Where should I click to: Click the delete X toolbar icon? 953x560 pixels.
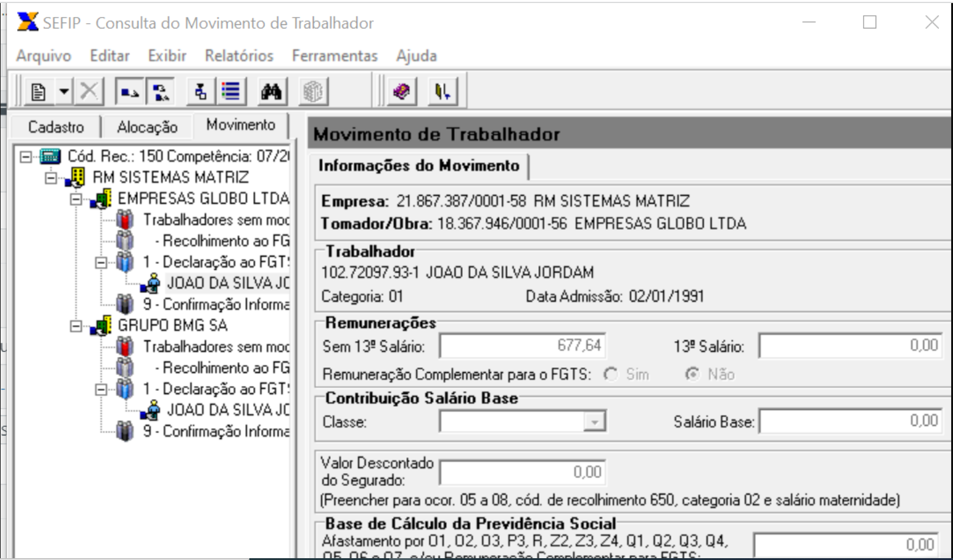[x=89, y=92]
